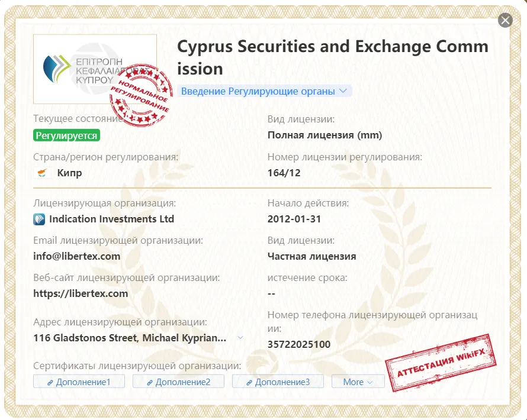Viewport: 527px width, 420px height.
Task: Expand the More certificates dropdown
Action: tap(358, 382)
